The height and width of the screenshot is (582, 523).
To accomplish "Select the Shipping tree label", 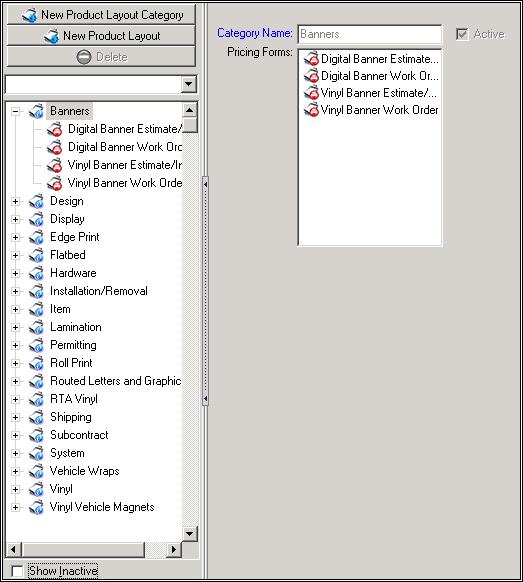I will tap(71, 417).
